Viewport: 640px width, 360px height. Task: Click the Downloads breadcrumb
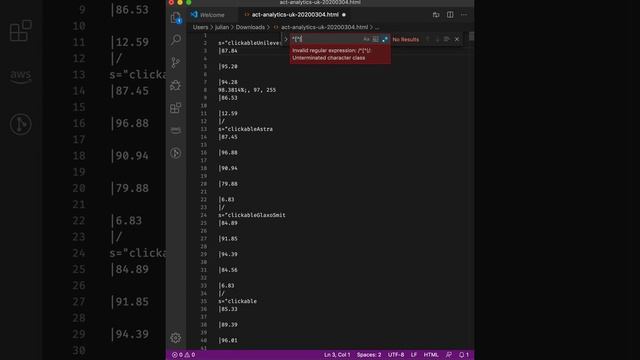pyautogui.click(x=250, y=27)
